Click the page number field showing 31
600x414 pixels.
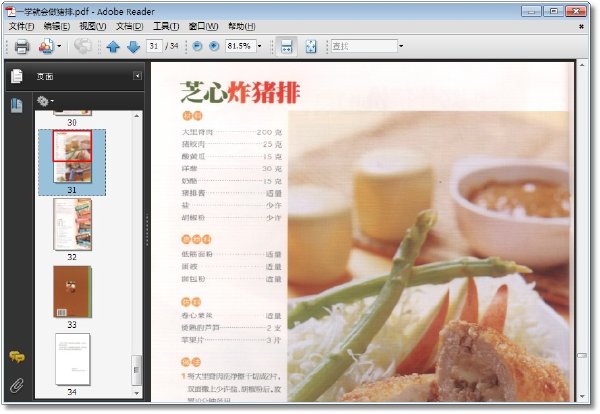pyautogui.click(x=154, y=46)
